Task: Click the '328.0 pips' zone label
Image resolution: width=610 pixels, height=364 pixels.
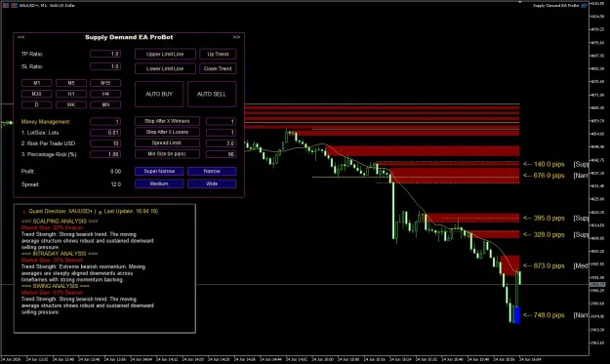Action: (544, 235)
